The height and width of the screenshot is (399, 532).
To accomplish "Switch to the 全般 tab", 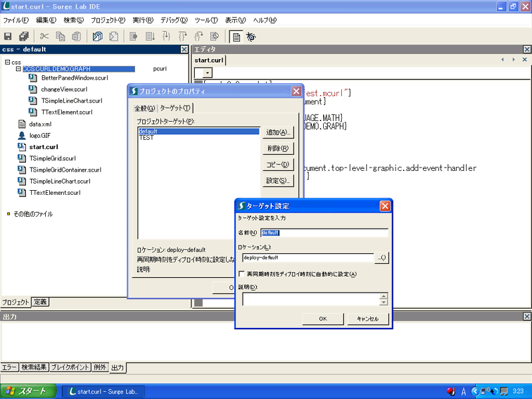I will 144,108.
